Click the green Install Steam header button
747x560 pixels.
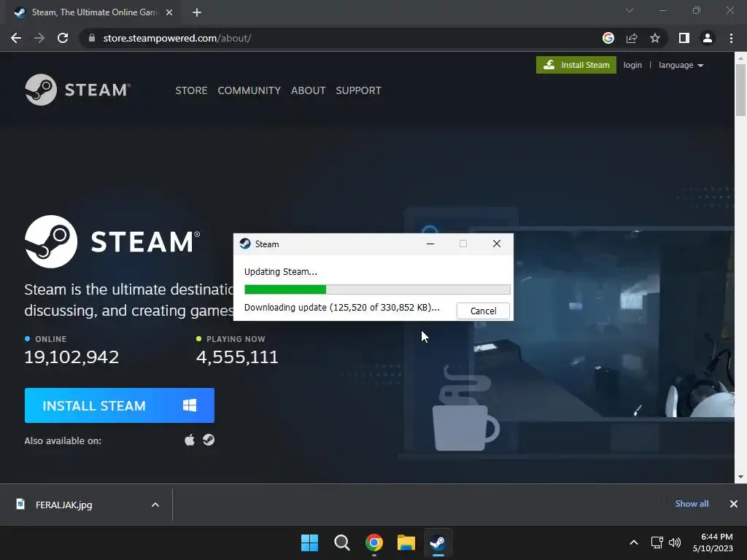tap(576, 65)
